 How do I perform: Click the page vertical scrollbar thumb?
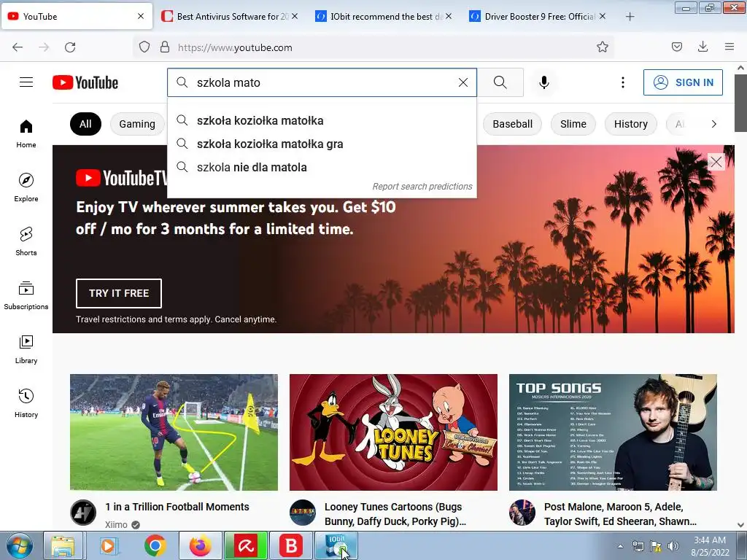coord(740,102)
